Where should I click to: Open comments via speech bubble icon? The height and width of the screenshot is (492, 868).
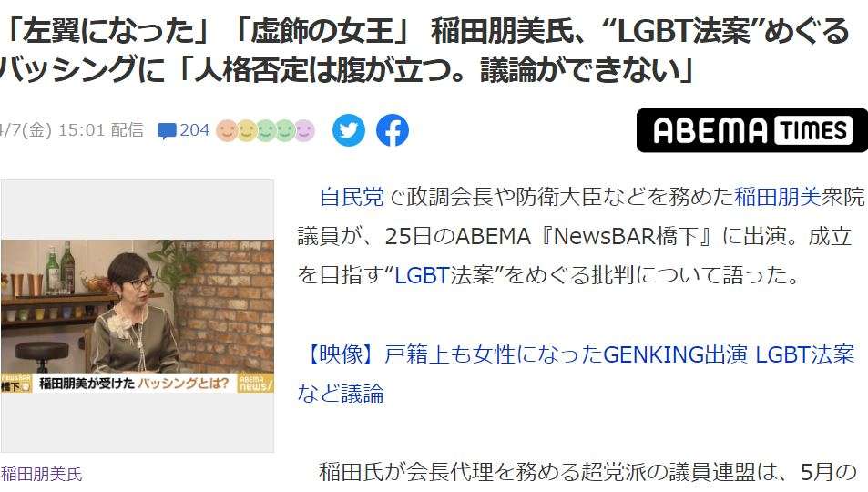click(x=167, y=131)
